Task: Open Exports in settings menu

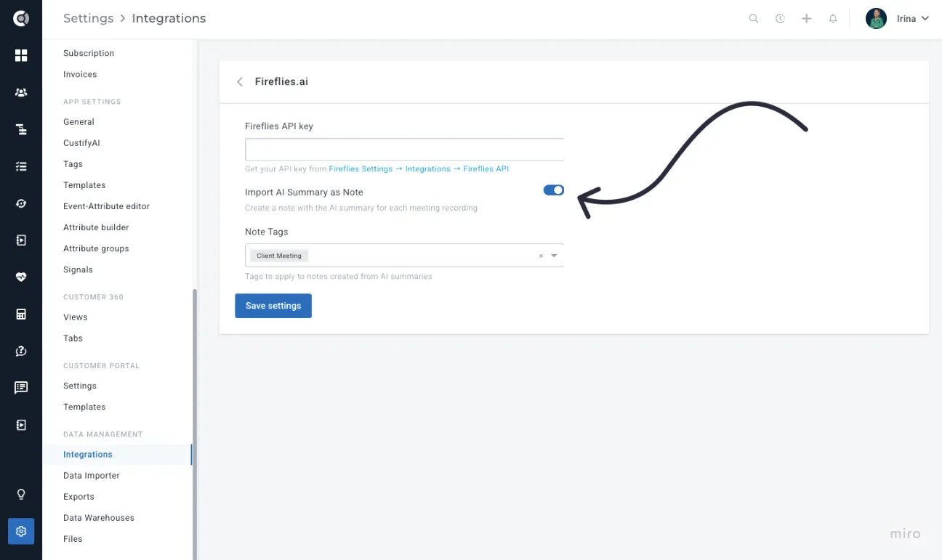Action: click(x=78, y=497)
